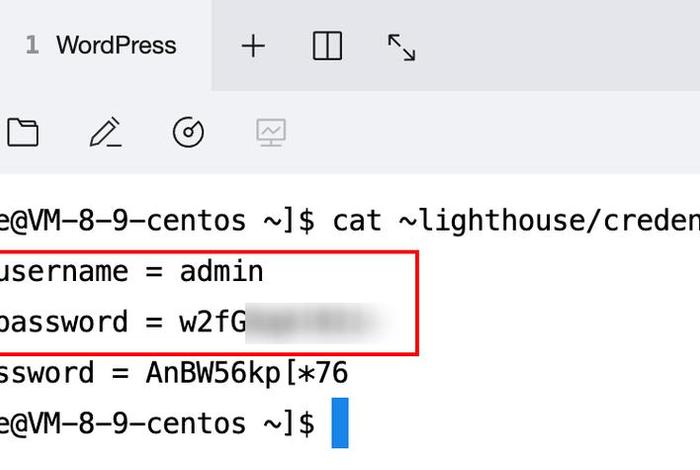This screenshot has height=470, width=700.
Task: Open the pencil edit icon
Action: [x=105, y=132]
